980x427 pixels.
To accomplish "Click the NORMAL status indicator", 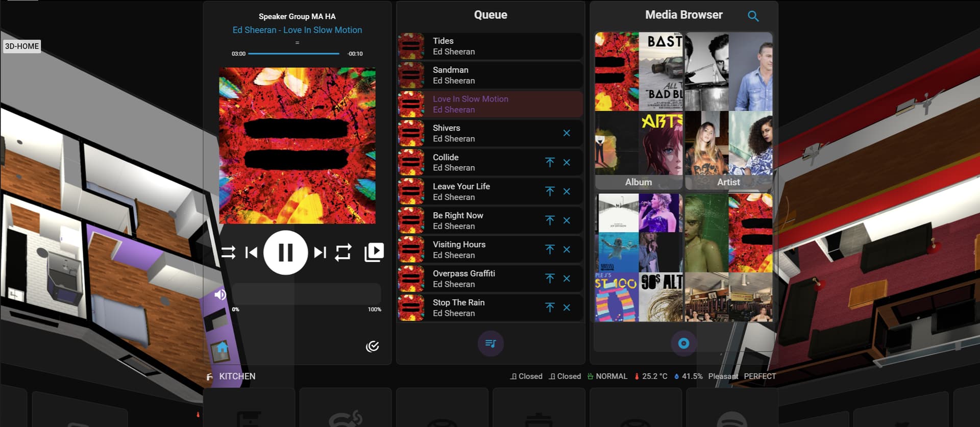I will (x=607, y=376).
